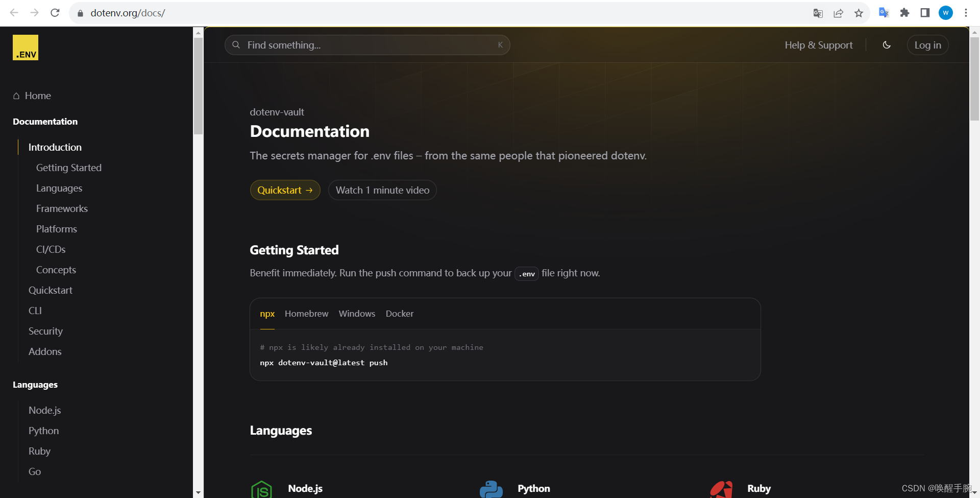Open Security in sidebar

45,331
